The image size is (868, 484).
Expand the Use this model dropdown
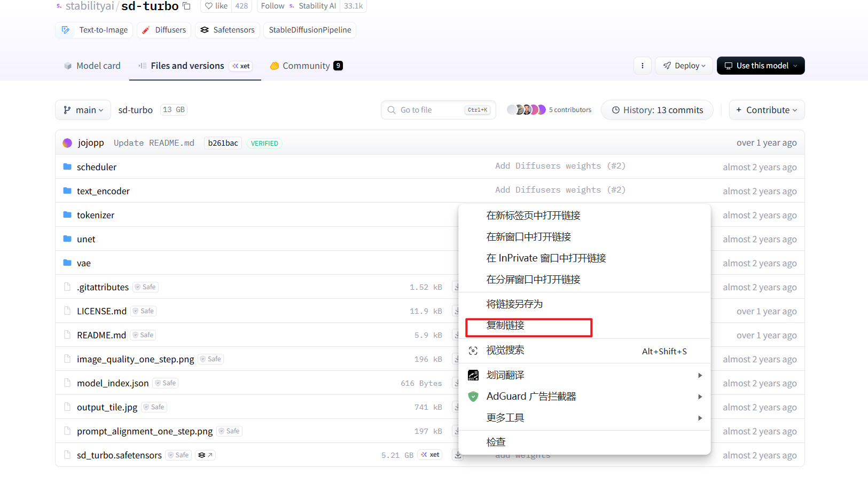[761, 66]
